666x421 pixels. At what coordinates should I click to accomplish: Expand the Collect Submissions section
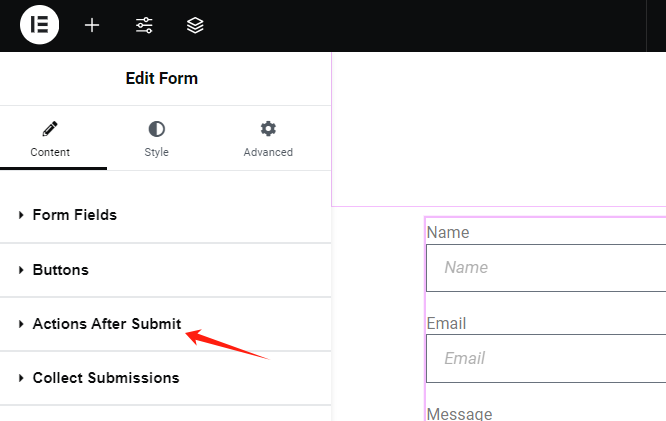coord(105,378)
